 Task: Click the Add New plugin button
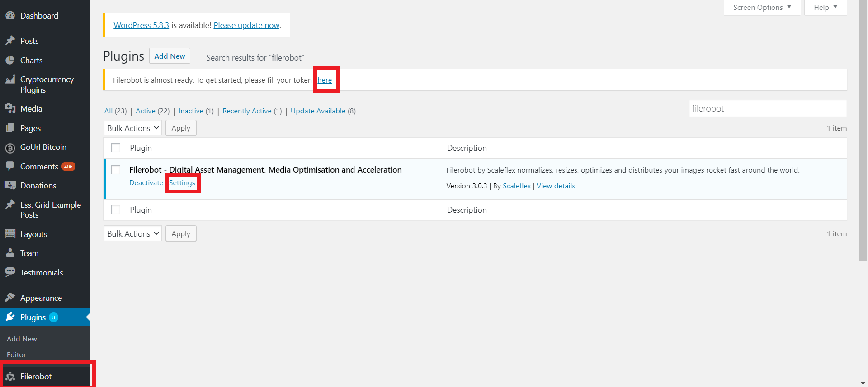click(x=170, y=56)
